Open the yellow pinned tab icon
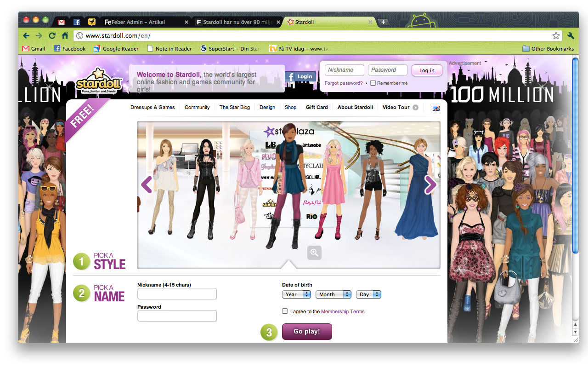The image size is (588, 368). (x=92, y=22)
